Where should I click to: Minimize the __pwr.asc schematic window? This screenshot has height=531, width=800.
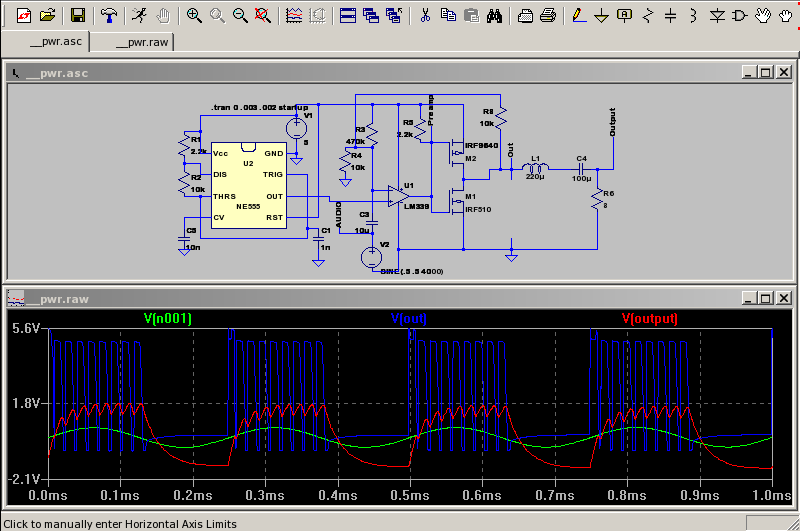(748, 72)
